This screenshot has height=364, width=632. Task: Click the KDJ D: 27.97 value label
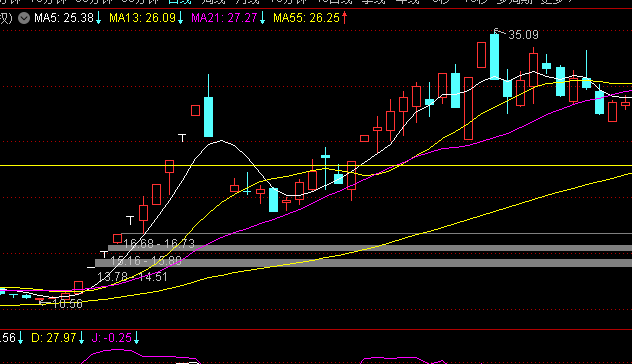pos(54,338)
